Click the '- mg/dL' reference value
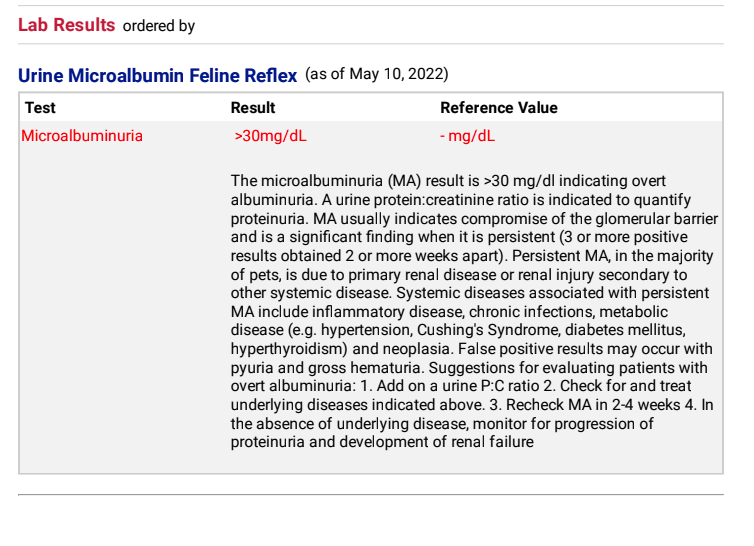Viewport: 754px width, 546px height. click(467, 136)
